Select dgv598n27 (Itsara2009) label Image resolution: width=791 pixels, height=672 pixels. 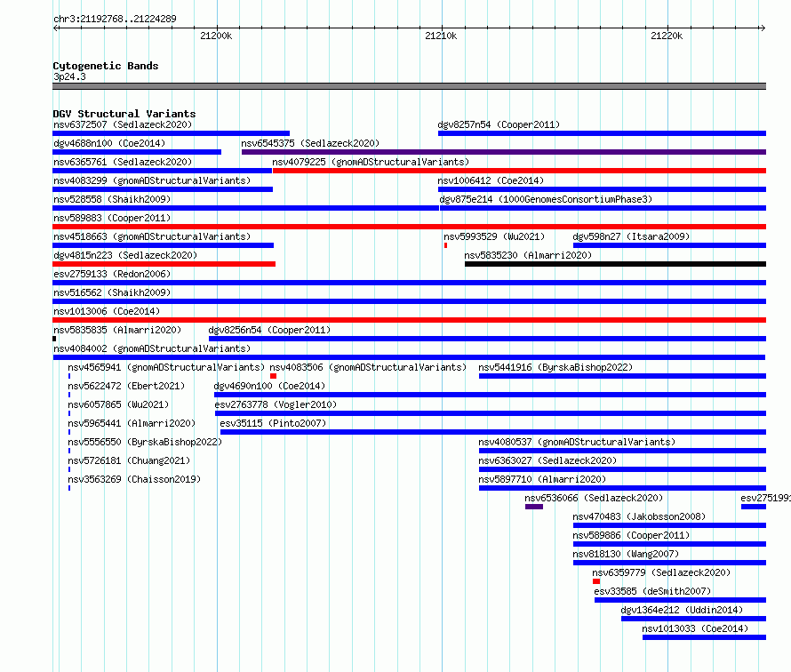[x=631, y=236]
